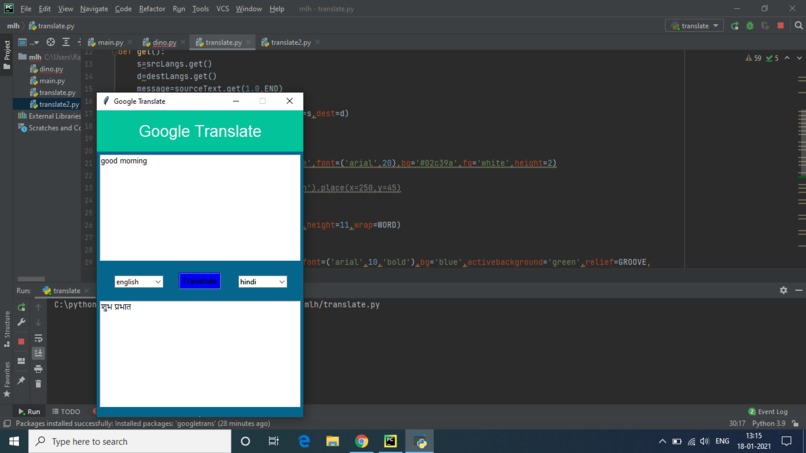Click the Project panel horizontal scrollbar
The height and width of the screenshot is (453, 806).
(31, 279)
